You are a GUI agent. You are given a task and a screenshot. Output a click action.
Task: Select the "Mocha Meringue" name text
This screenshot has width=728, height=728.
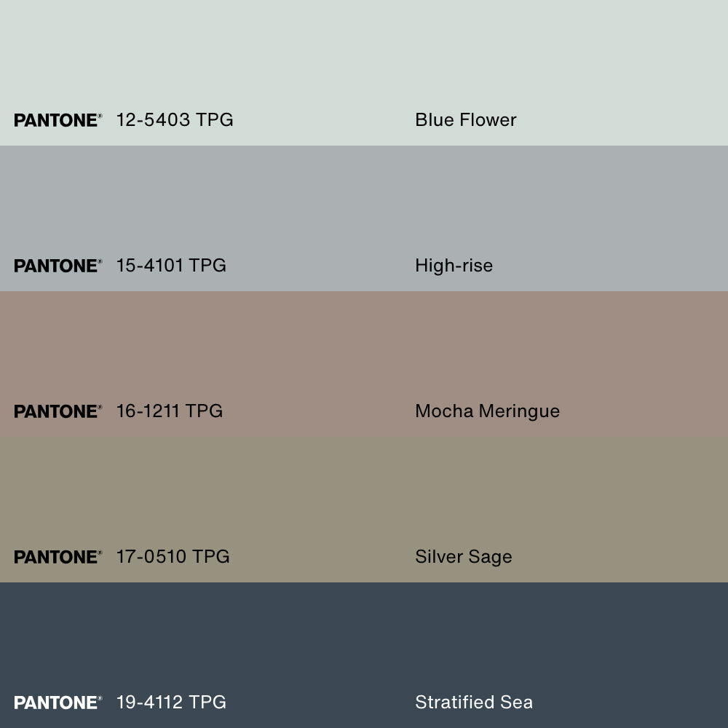(487, 411)
